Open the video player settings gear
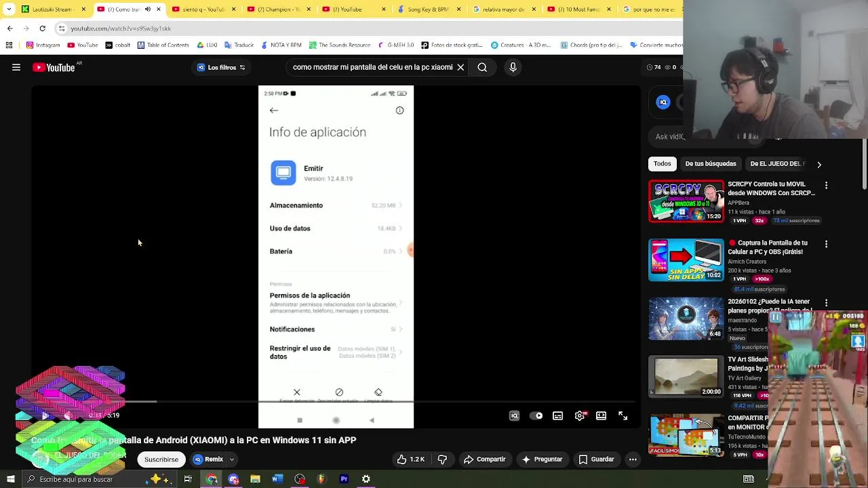 point(580,416)
